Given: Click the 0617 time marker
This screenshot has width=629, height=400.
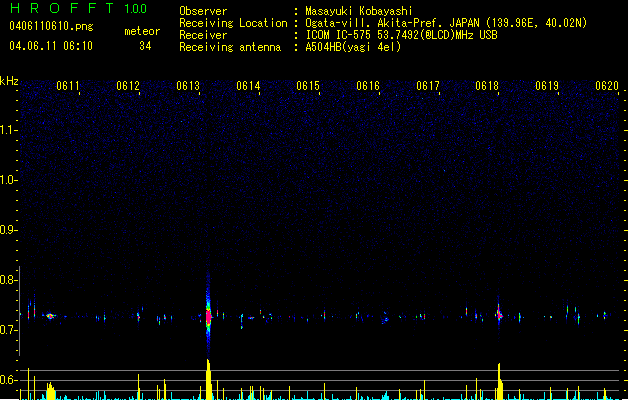Looking at the screenshot, I should coord(428,86).
